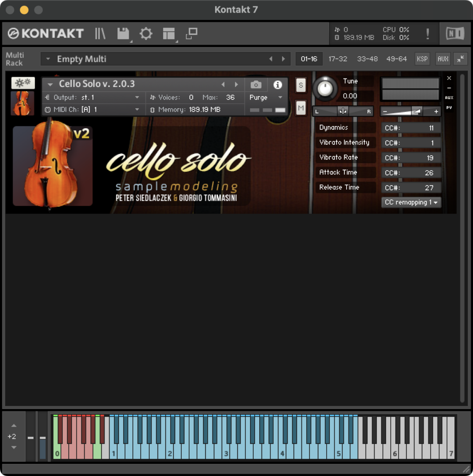Open the Purge dropdown menu
The image size is (473, 476).
(266, 98)
